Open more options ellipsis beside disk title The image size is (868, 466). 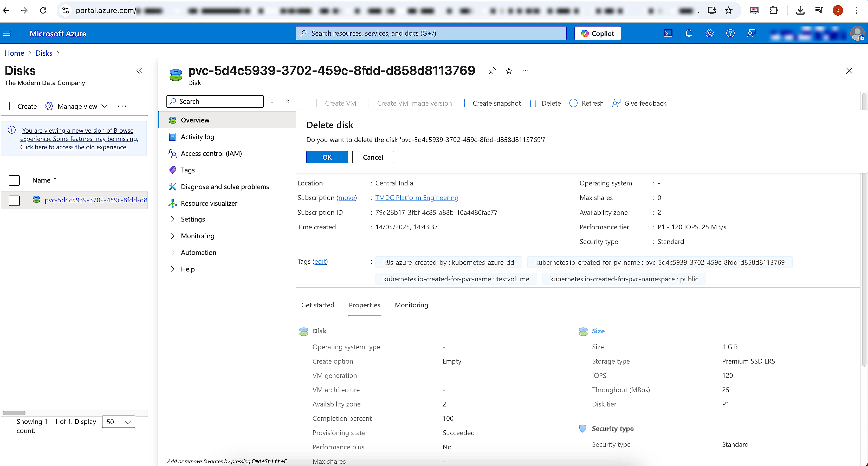(525, 71)
